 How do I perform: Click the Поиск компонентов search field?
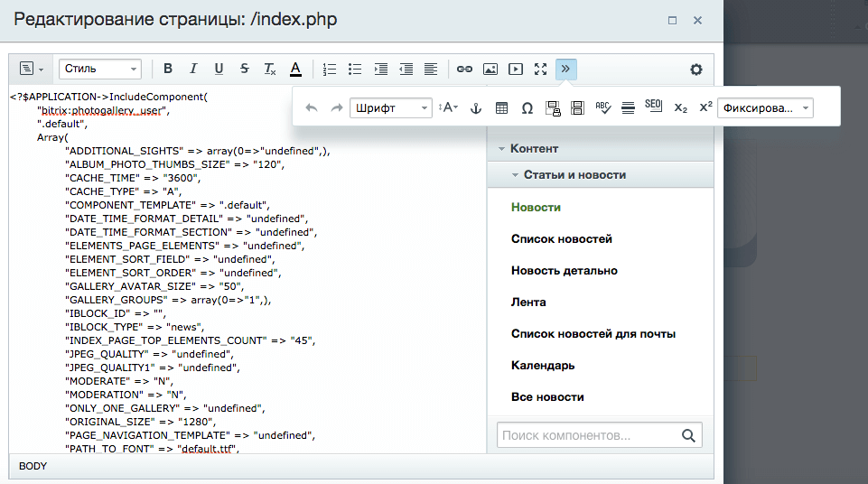click(589, 436)
